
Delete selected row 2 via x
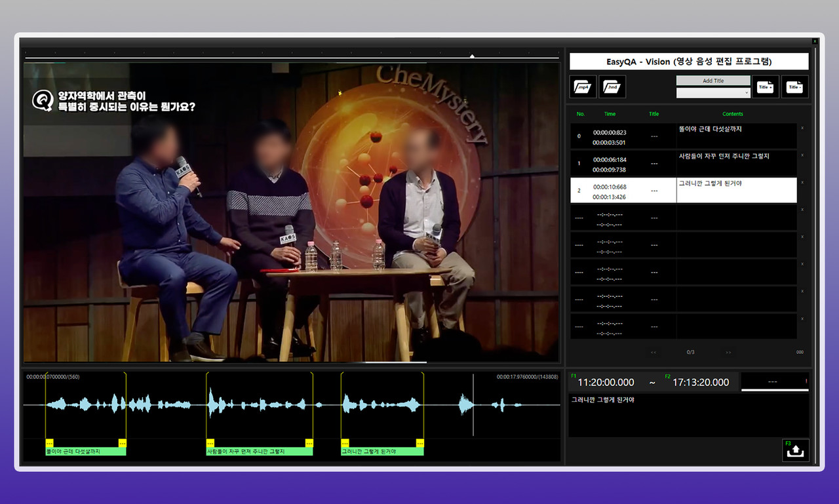(x=802, y=183)
